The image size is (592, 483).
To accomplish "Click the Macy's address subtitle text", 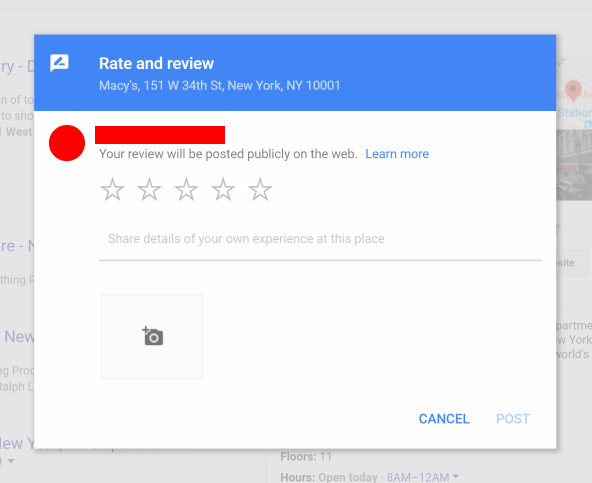I will (x=219, y=86).
